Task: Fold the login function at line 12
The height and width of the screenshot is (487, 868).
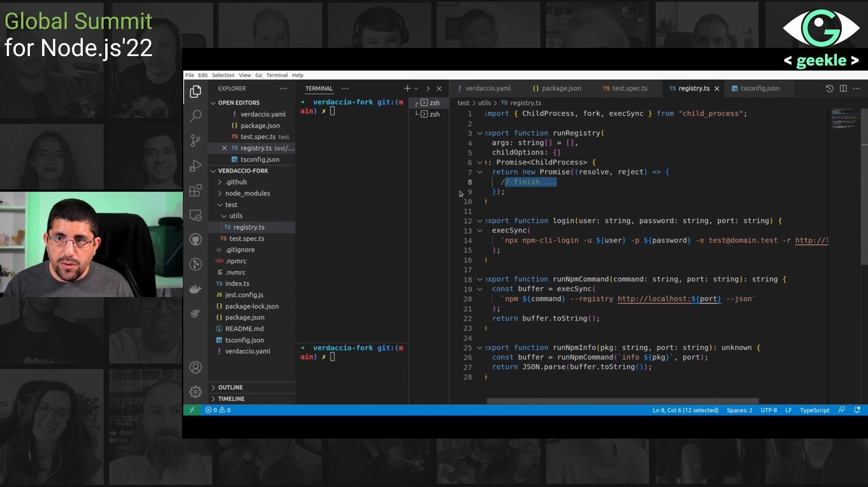Action: click(x=480, y=221)
